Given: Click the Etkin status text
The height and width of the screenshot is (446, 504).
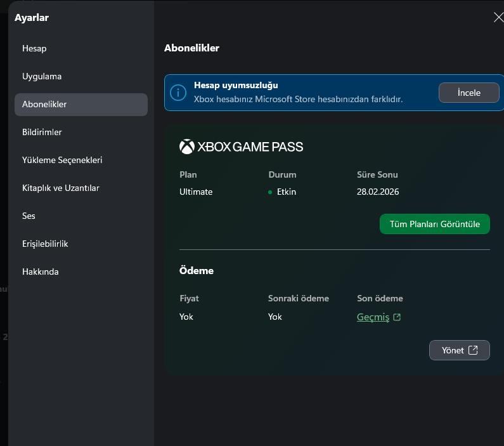Looking at the screenshot, I should 287,192.
